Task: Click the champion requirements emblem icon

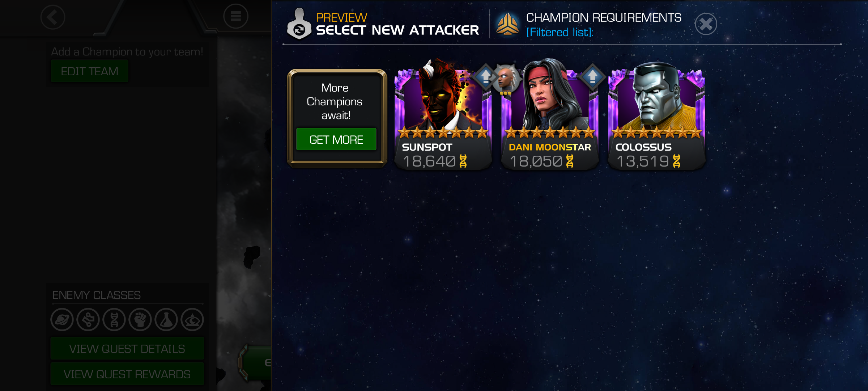Action: point(508,24)
